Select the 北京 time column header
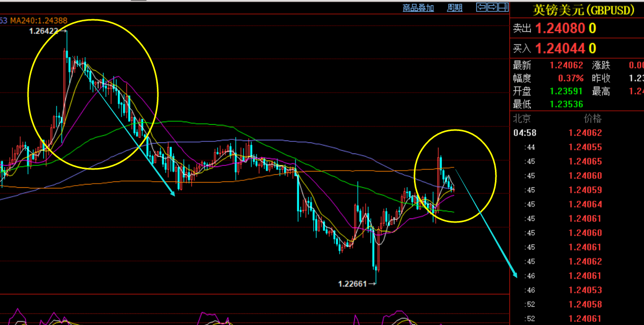This screenshot has width=644, height=325. [522, 119]
